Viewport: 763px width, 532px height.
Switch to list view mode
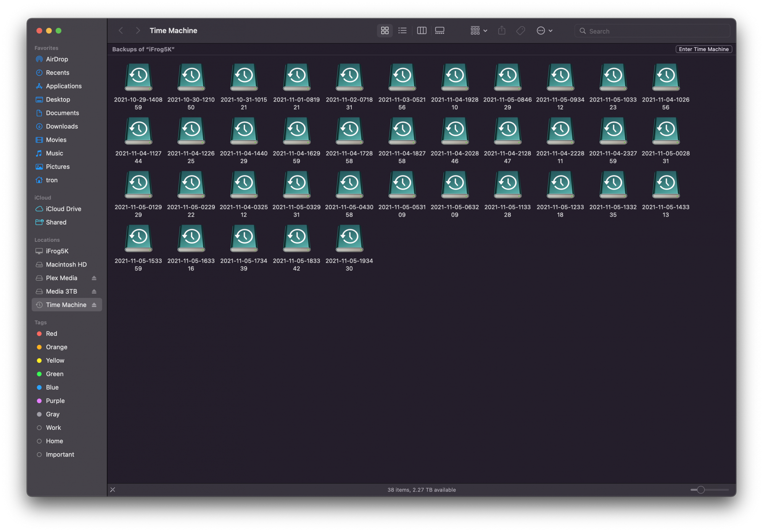pos(402,31)
